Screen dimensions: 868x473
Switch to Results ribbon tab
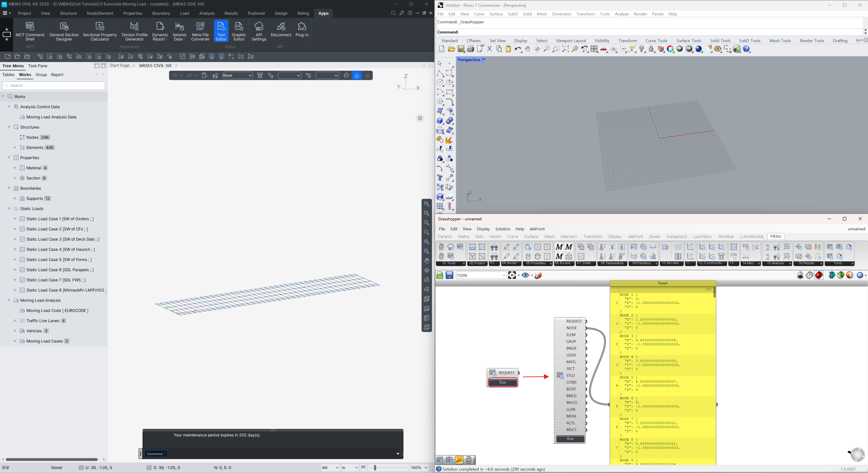231,13
